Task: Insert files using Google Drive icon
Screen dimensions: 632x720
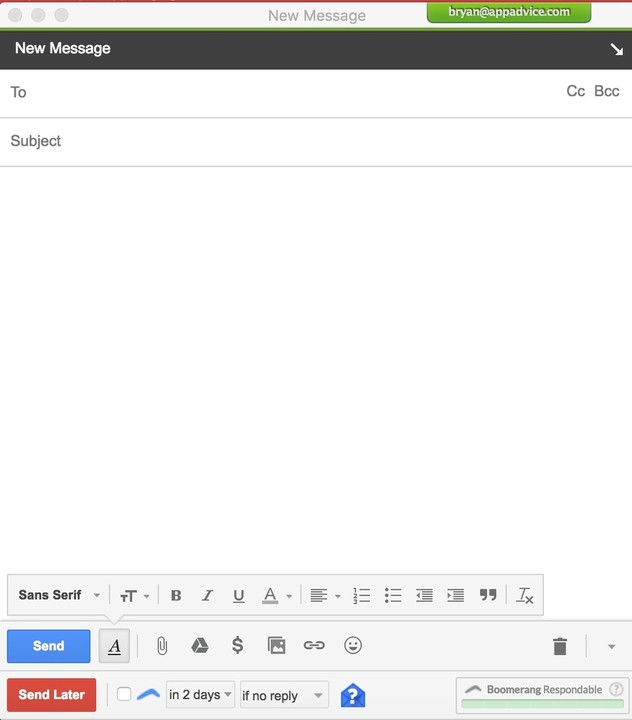Action: coord(200,646)
